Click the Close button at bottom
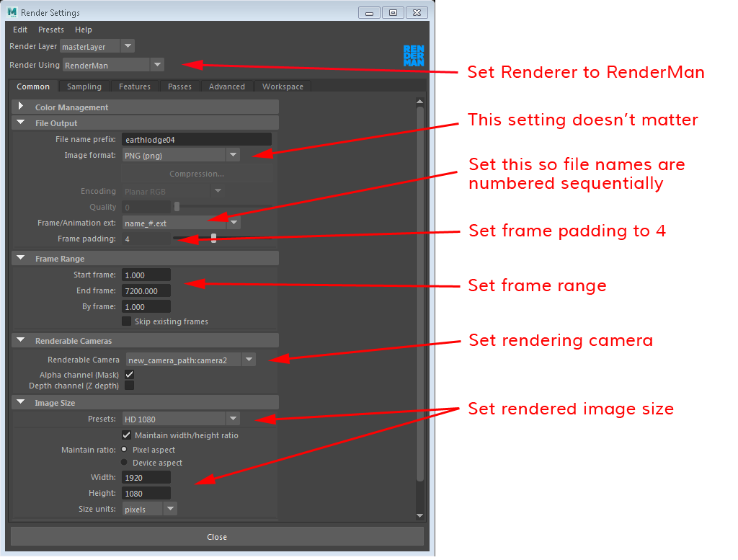This screenshot has width=738, height=560. (x=217, y=537)
